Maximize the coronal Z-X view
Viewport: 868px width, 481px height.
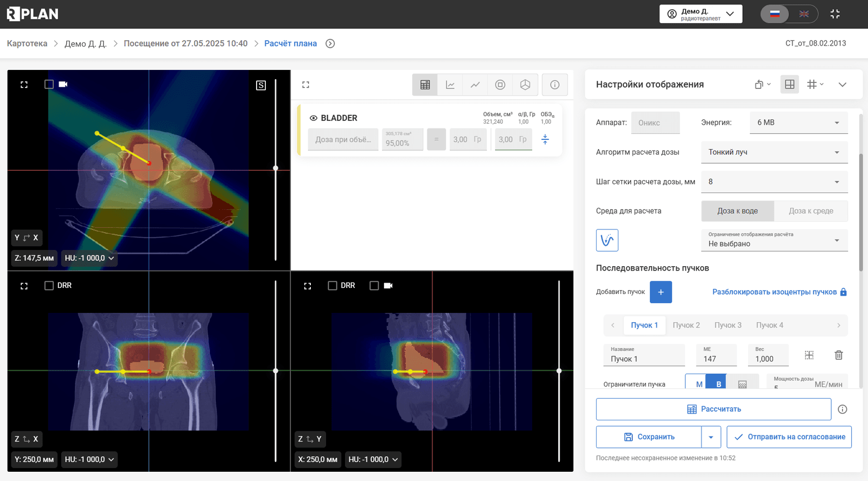coord(24,286)
